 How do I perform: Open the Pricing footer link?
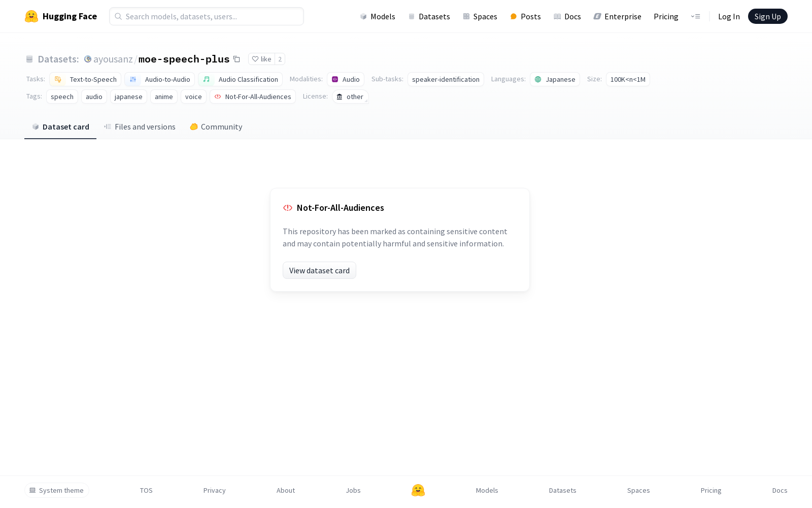tap(711, 490)
